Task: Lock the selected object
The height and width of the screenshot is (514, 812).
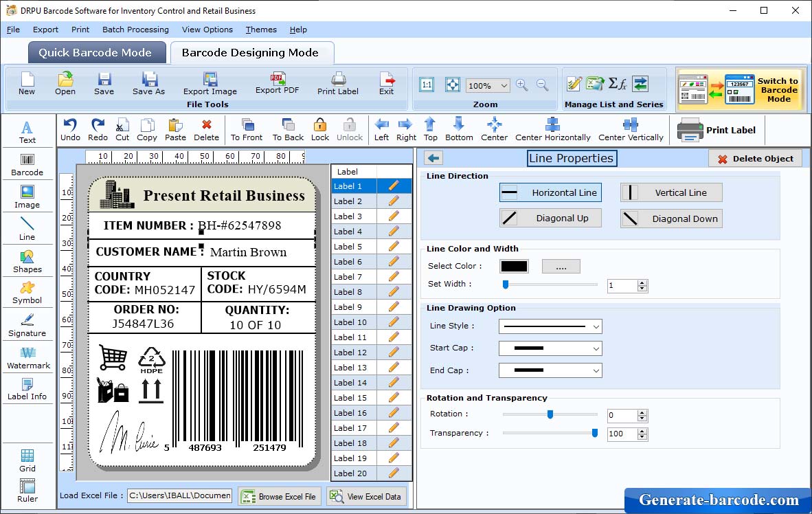Action: [320, 130]
